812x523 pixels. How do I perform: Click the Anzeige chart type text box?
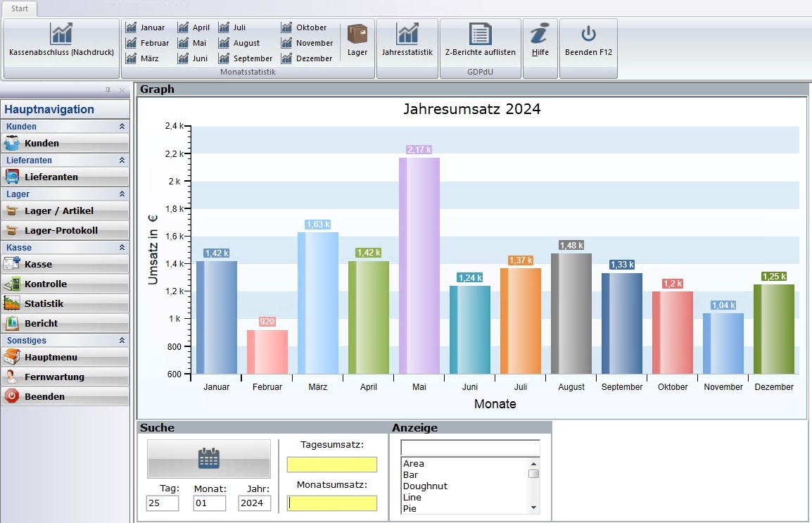[x=470, y=448]
